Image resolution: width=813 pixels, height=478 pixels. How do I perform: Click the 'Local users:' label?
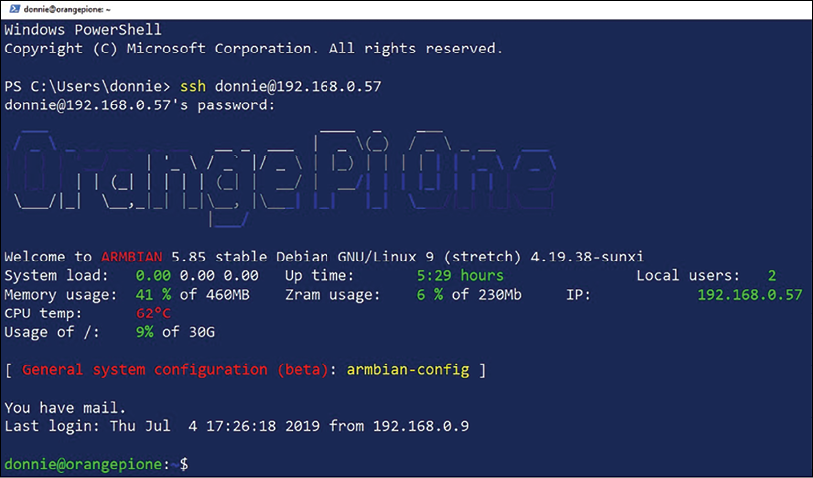pos(688,275)
